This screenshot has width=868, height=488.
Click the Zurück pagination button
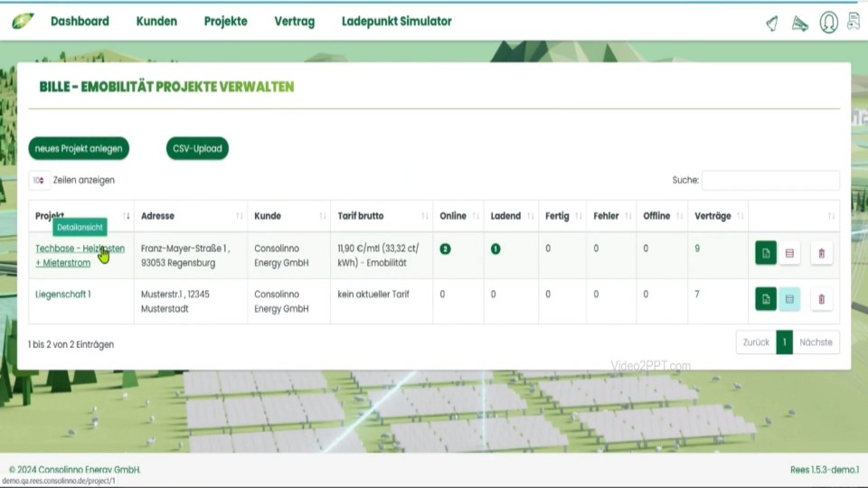[756, 343]
